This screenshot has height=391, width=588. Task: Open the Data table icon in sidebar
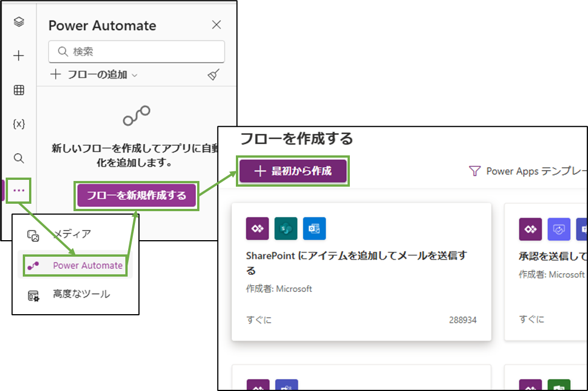click(19, 90)
